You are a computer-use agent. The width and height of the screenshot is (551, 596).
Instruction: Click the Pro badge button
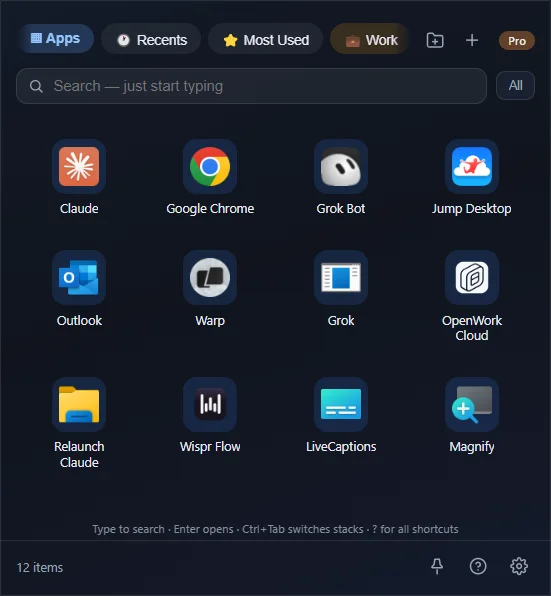pyautogui.click(x=517, y=41)
